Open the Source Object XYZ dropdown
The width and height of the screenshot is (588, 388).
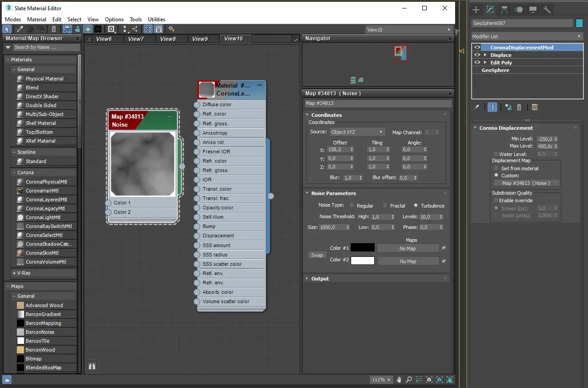point(356,132)
